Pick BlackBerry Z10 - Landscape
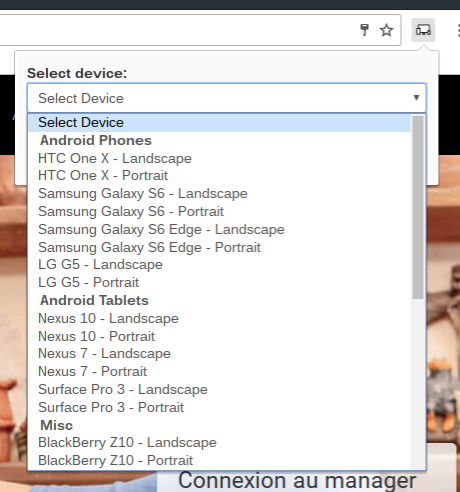The height and width of the screenshot is (492, 460). [219, 443]
